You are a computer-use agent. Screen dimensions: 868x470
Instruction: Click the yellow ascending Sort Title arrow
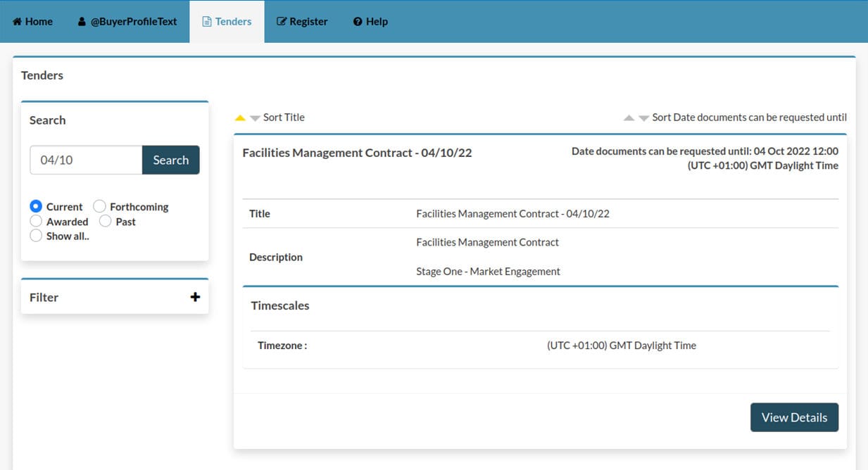240,118
